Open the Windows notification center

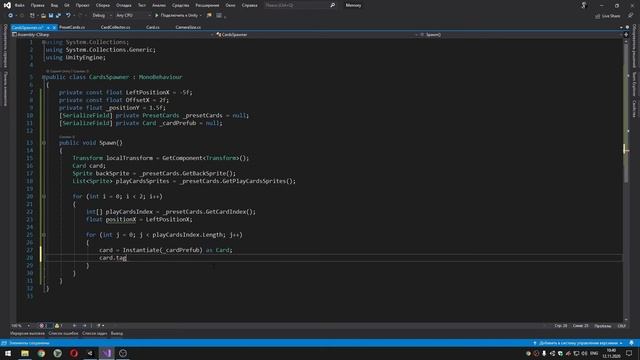(x=629, y=353)
